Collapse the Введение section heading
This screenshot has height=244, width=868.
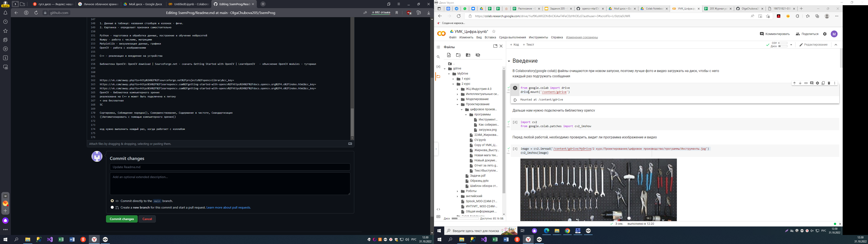coord(509,61)
